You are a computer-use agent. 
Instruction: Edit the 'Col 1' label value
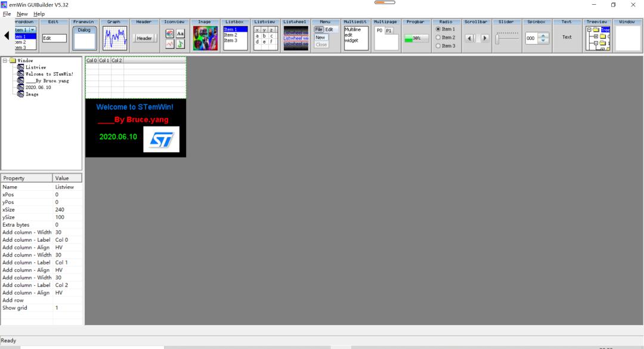[x=68, y=262]
